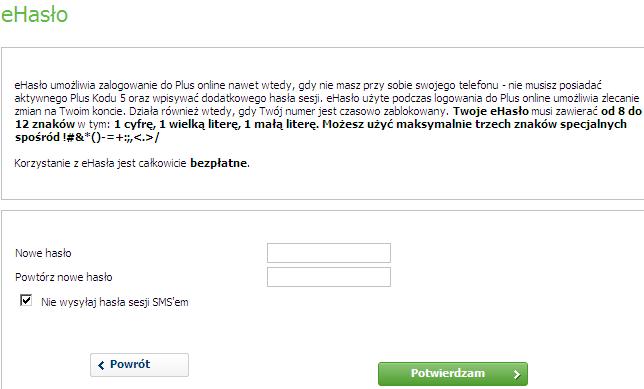Click the bold word bezpłatne
Image resolution: width=644 pixels, height=389 pixels.
point(219,163)
